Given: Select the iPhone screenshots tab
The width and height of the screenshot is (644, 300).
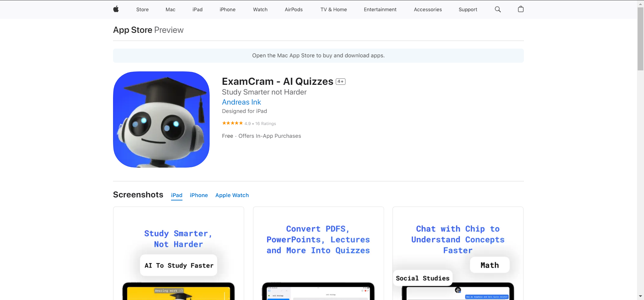Looking at the screenshot, I should coord(199,195).
